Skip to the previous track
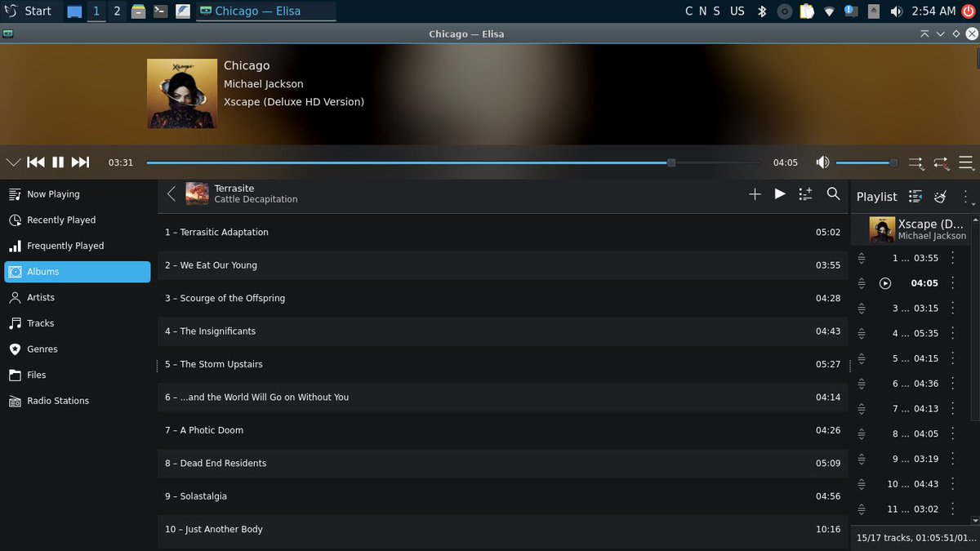Screen dimensions: 980x551 pos(36,162)
